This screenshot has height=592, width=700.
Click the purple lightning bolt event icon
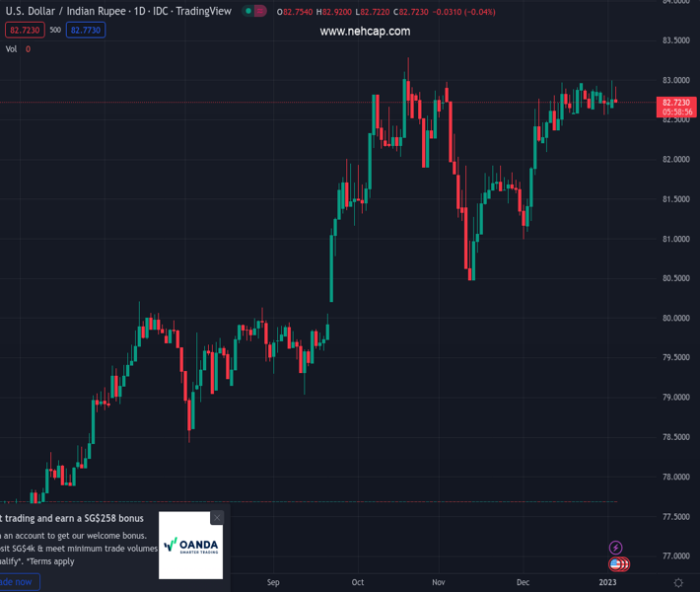616,548
